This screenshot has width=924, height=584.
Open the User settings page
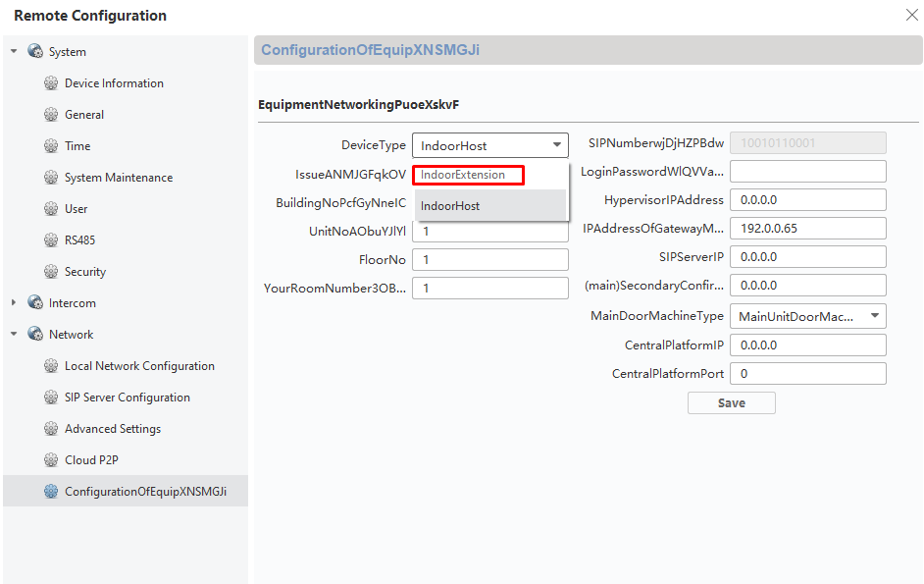tap(76, 208)
